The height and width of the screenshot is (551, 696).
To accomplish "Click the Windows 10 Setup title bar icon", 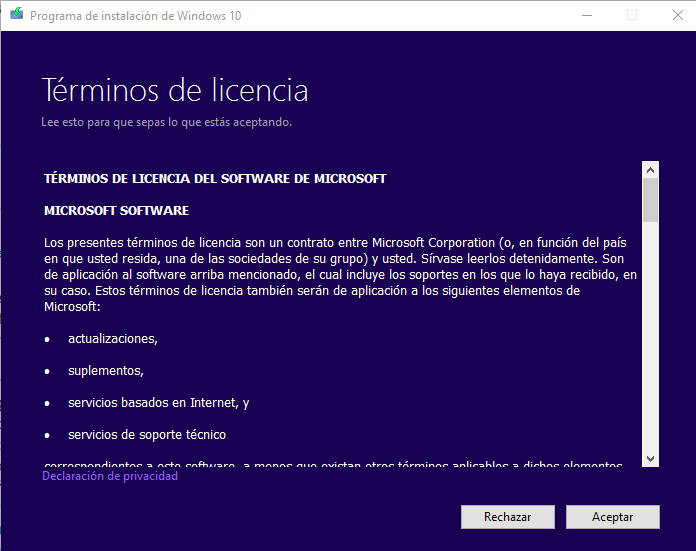I will click(x=16, y=14).
